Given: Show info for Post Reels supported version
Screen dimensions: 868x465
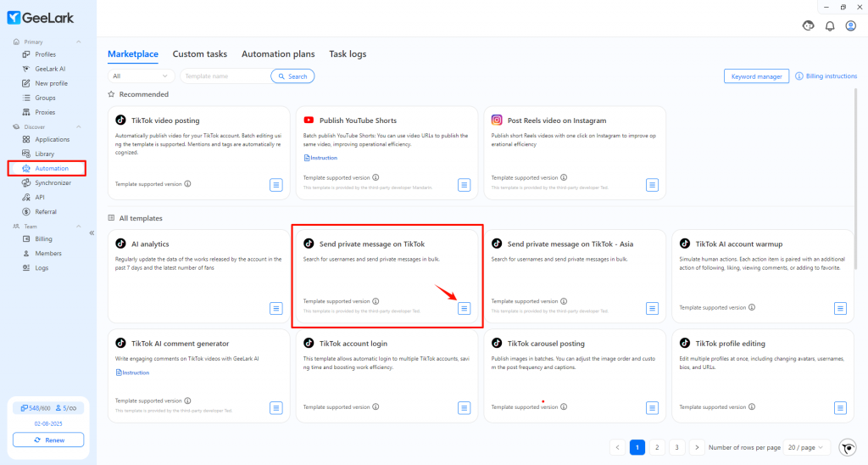Looking at the screenshot, I should click(x=564, y=178).
